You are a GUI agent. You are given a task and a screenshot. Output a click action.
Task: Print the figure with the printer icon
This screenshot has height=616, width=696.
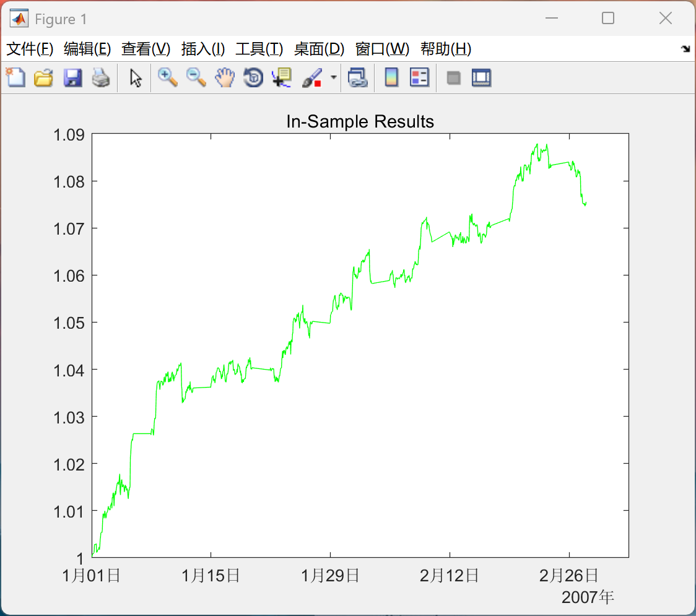tap(101, 77)
